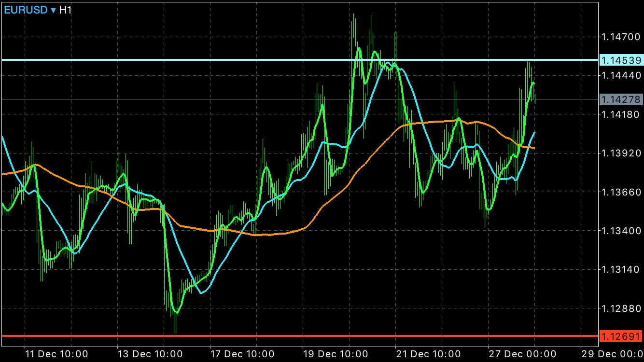Open the EURUSD symbol dropdown
The width and height of the screenshot is (644, 362).
pyautogui.click(x=30, y=9)
